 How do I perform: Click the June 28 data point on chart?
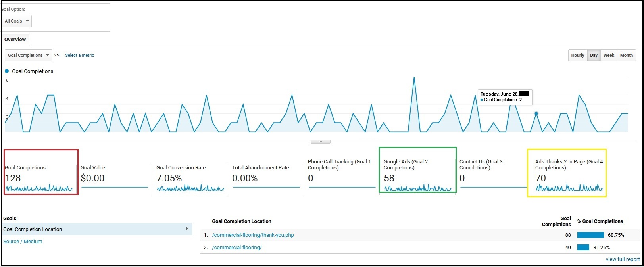(x=536, y=113)
